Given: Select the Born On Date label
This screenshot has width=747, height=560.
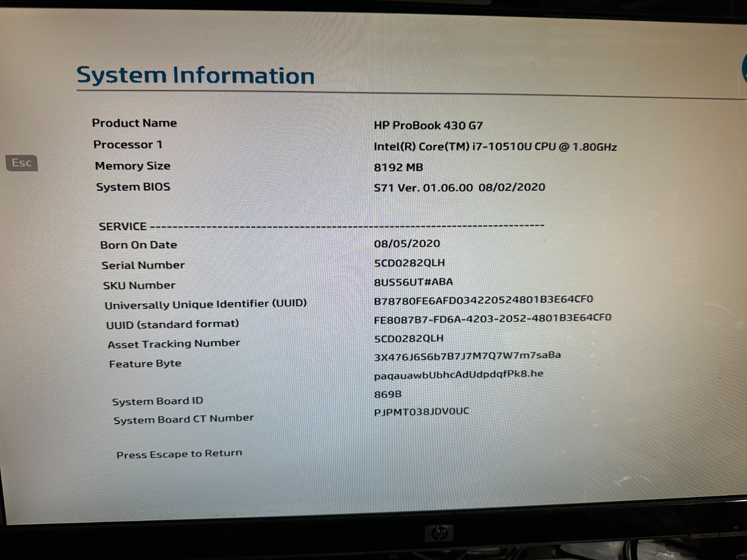Looking at the screenshot, I should [x=139, y=245].
